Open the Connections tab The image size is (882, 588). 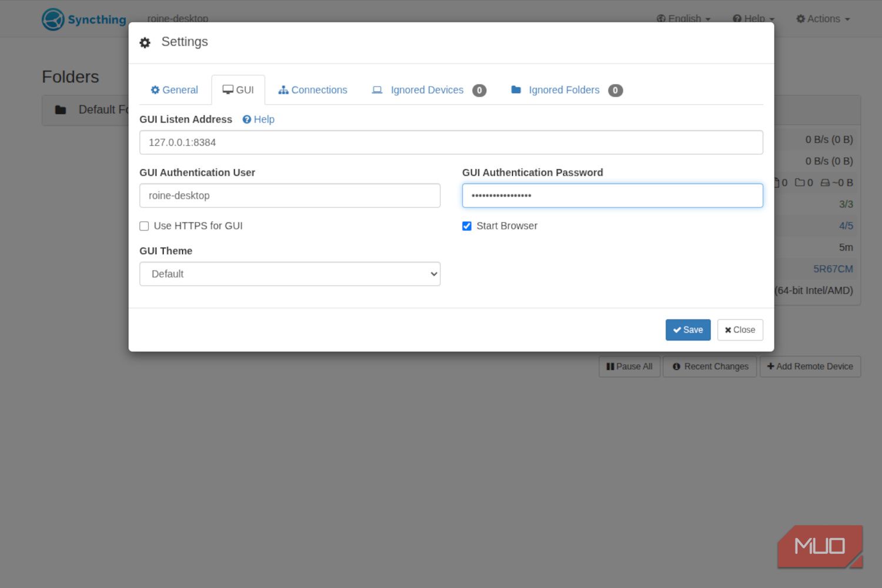(x=313, y=90)
